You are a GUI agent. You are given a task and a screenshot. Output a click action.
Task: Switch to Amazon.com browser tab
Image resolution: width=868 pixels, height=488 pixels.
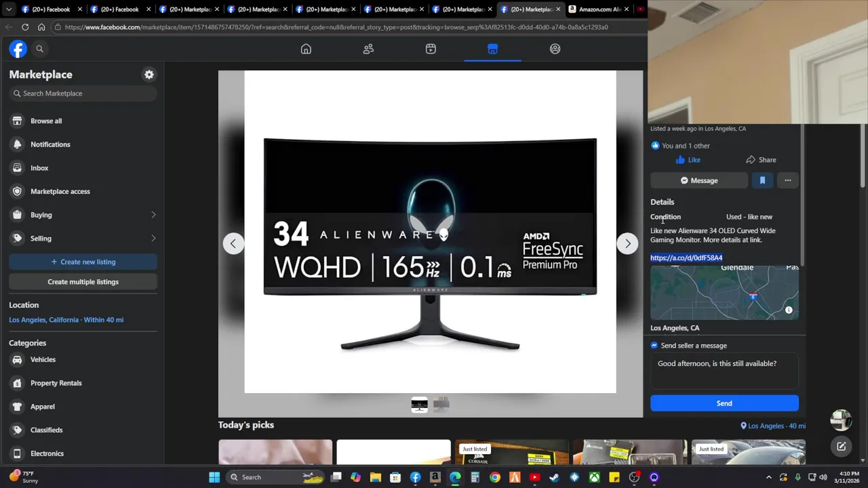[599, 9]
